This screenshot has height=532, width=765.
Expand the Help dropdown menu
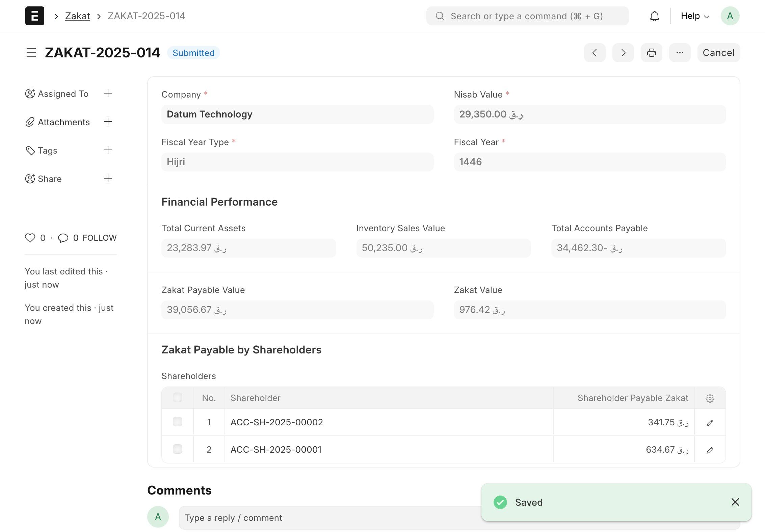[695, 16]
